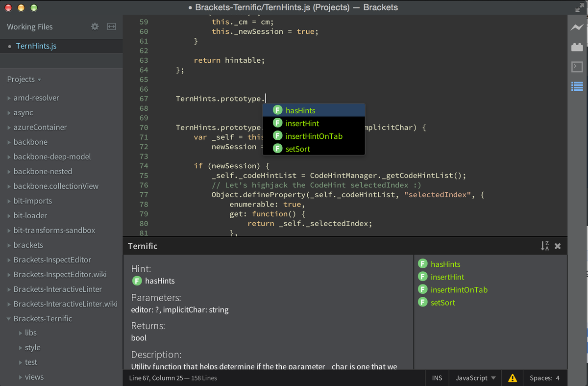
Task: Click the F icon beside hasHints in popup
Action: coord(277,110)
